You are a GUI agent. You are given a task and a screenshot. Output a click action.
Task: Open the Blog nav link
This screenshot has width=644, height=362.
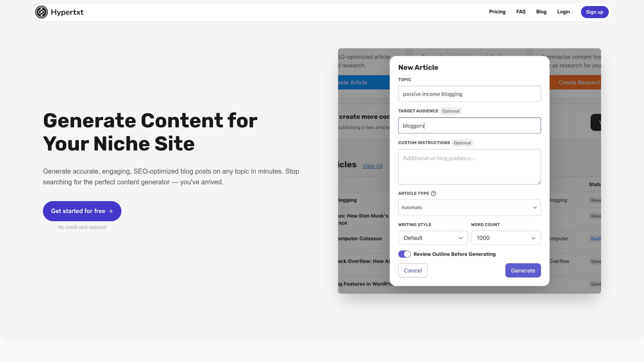pos(541,12)
